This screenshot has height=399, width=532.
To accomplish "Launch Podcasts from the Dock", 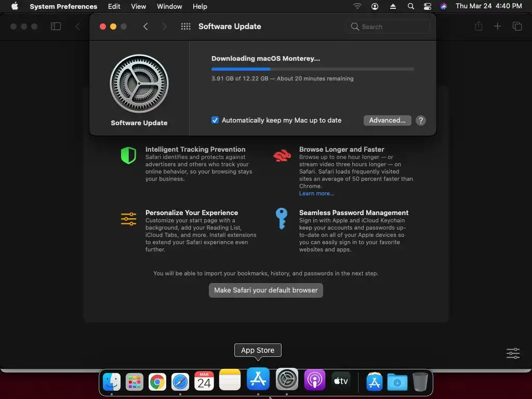I will (x=314, y=380).
